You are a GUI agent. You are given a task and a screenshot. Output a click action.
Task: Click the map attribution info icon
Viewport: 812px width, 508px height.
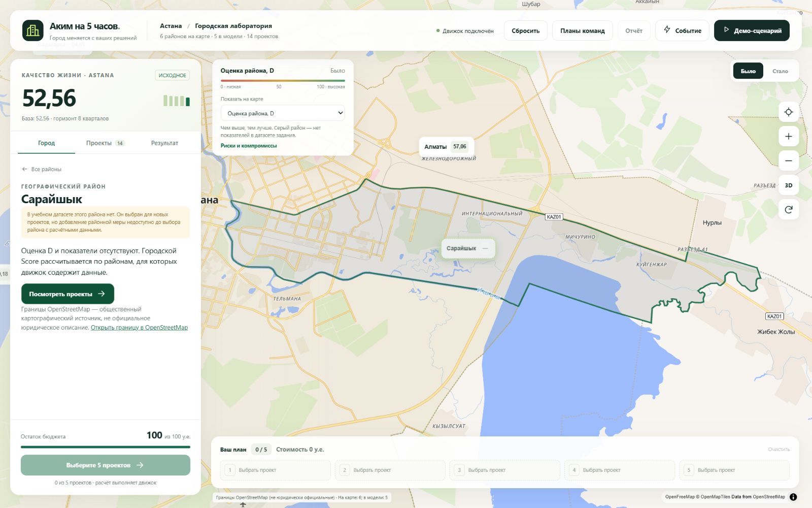(x=793, y=497)
